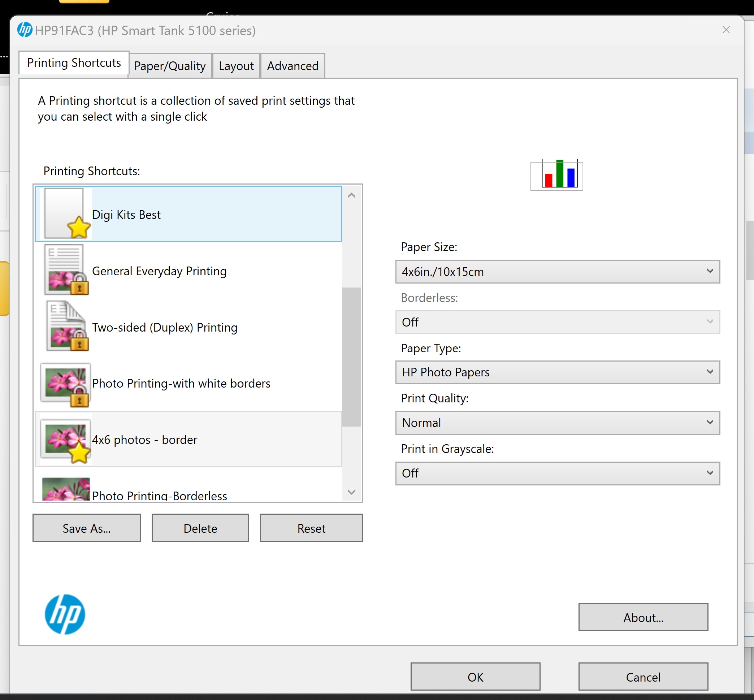754x700 pixels.
Task: Select General Everyday Printing shortcut
Action: [x=188, y=270]
